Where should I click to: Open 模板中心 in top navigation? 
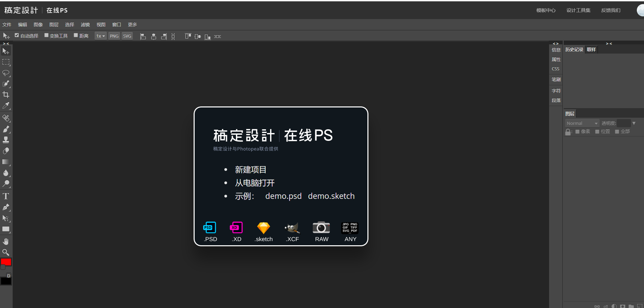pyautogui.click(x=546, y=10)
